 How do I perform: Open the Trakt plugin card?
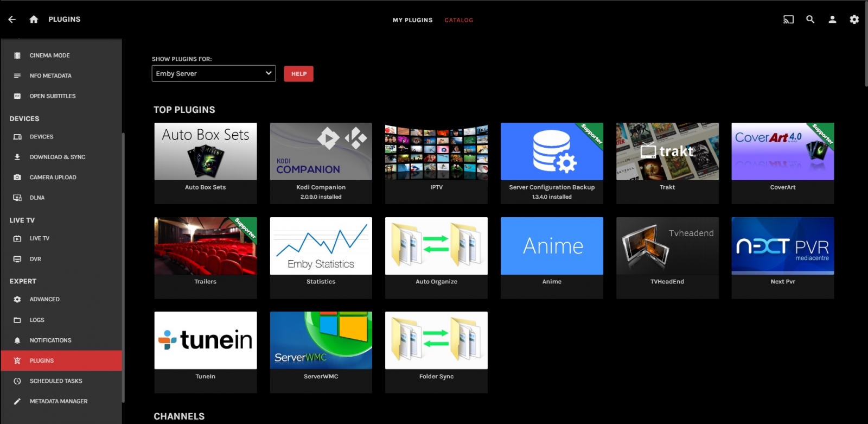click(x=668, y=163)
